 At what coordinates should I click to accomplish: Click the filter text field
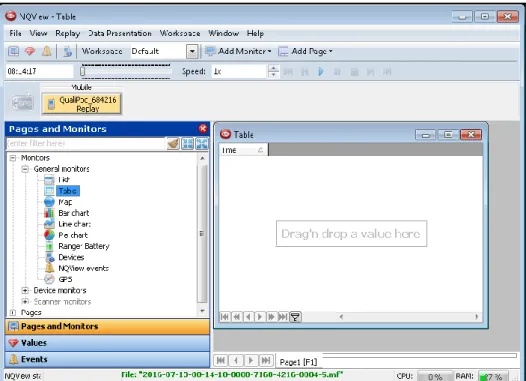click(86, 144)
